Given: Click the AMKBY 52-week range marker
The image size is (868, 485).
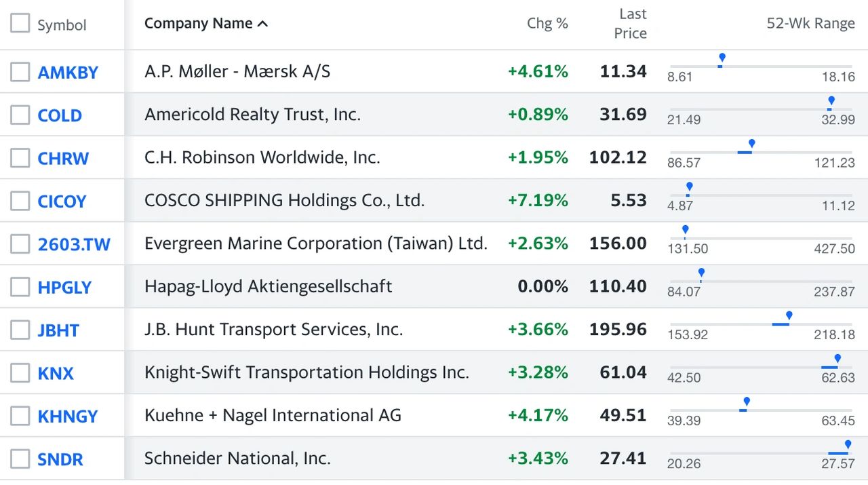Looking at the screenshot, I should [722, 59].
